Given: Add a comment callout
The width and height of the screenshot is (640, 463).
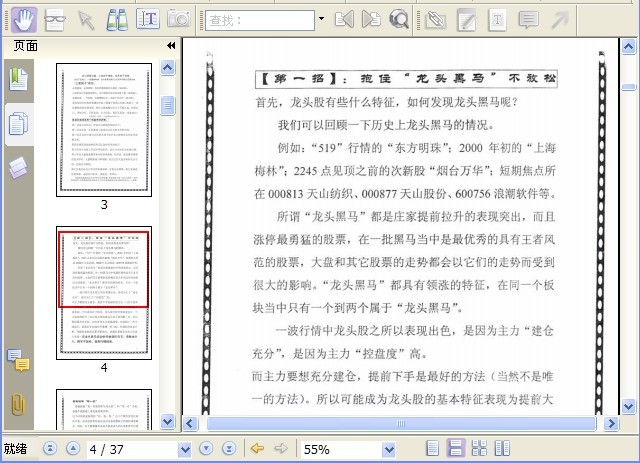Looking at the screenshot, I should point(529,20).
